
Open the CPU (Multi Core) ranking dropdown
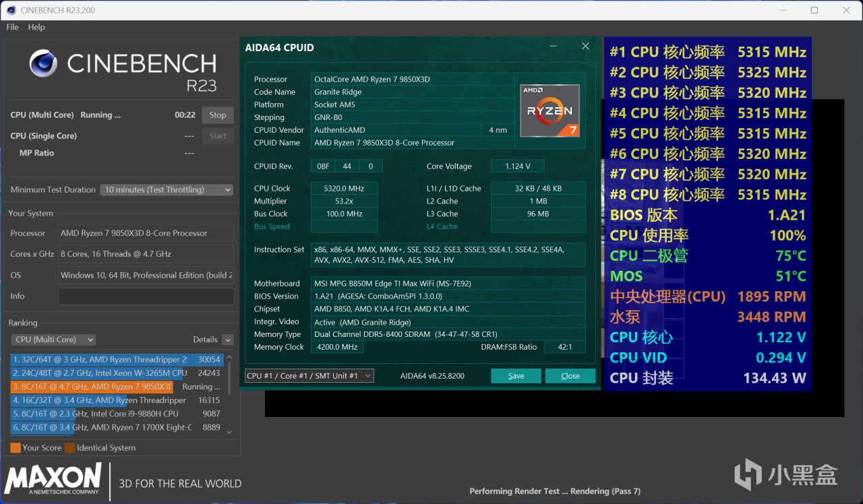pos(53,340)
